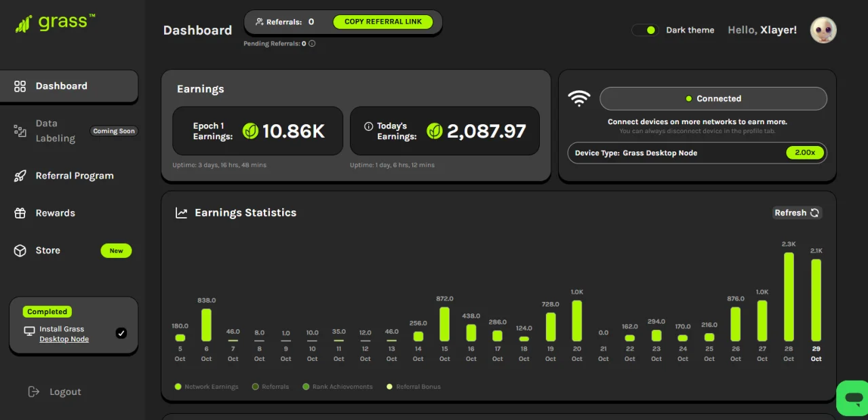Screen dimensions: 868x420
Task: Open the user avatar profile picture
Action: click(x=823, y=30)
